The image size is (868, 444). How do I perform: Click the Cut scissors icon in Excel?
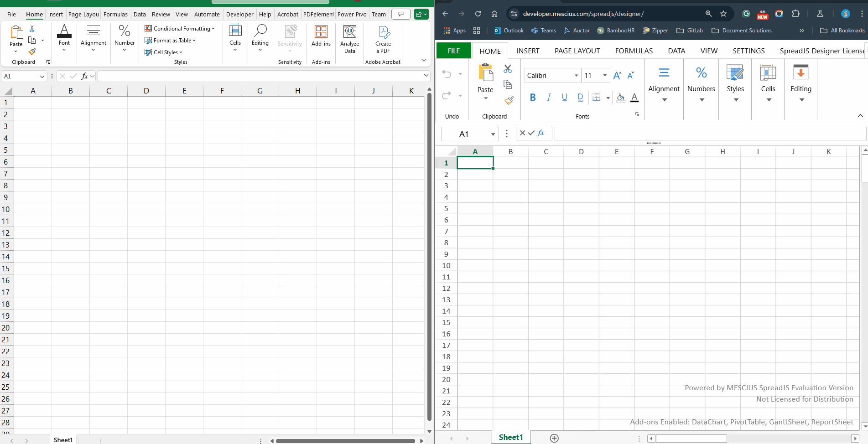click(32, 29)
